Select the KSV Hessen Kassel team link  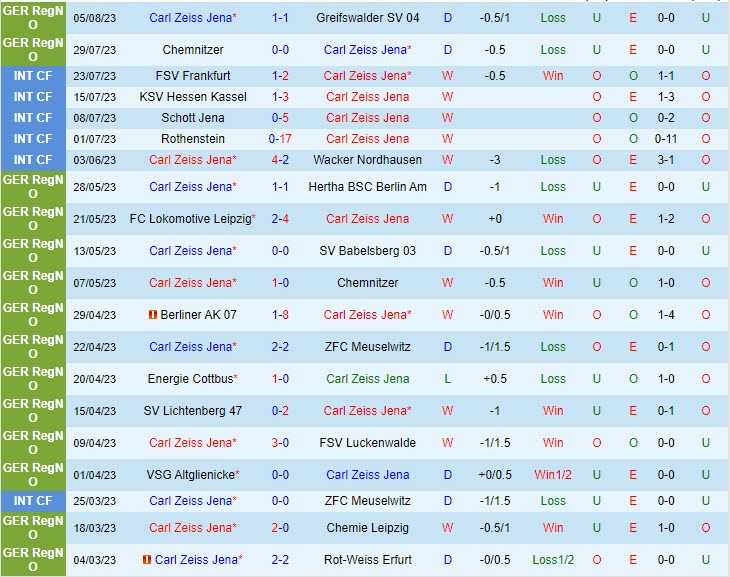click(192, 97)
